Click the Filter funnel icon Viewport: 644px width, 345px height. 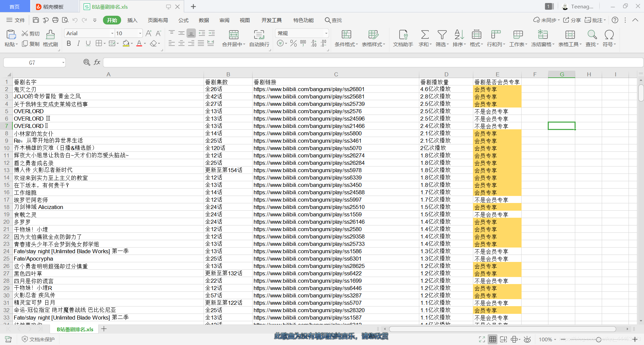[442, 34]
